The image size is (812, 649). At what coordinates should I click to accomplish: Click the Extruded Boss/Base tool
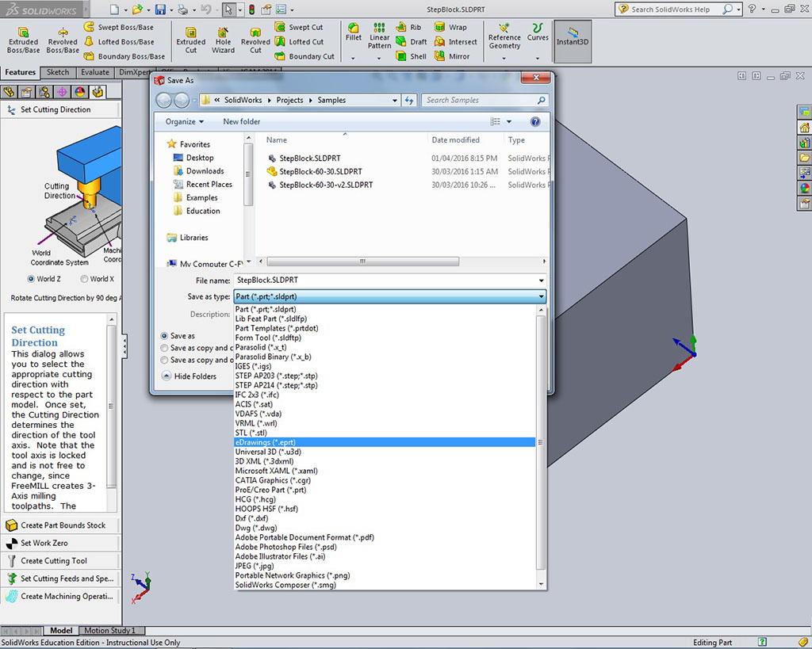(x=23, y=40)
